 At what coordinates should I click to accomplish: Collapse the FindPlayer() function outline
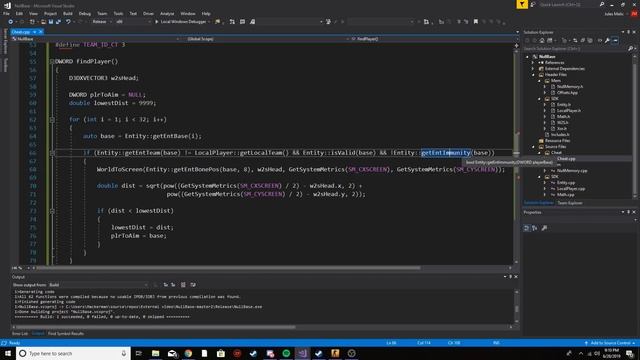pyautogui.click(x=52, y=62)
